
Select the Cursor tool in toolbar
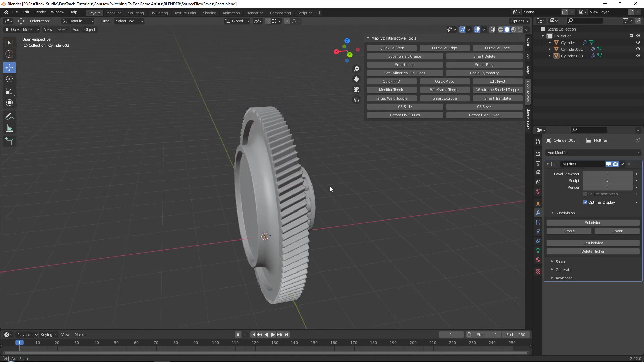9,54
